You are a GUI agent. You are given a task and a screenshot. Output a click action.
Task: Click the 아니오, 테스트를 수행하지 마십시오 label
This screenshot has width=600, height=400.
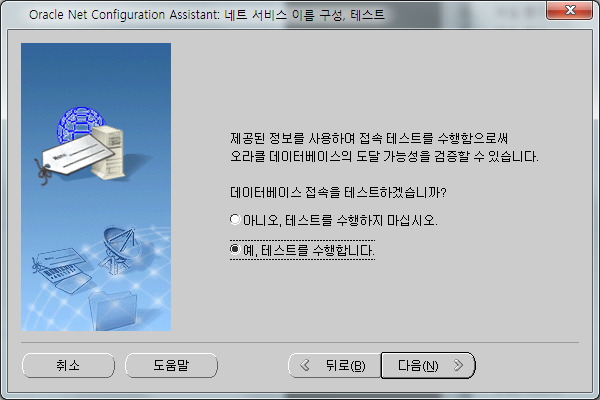coord(340,220)
